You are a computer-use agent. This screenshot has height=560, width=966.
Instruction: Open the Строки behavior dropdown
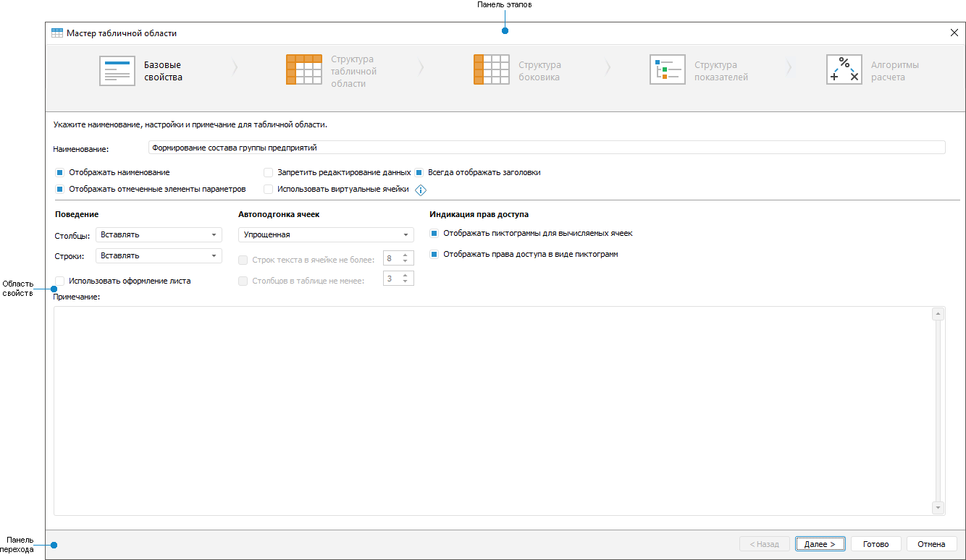159,255
